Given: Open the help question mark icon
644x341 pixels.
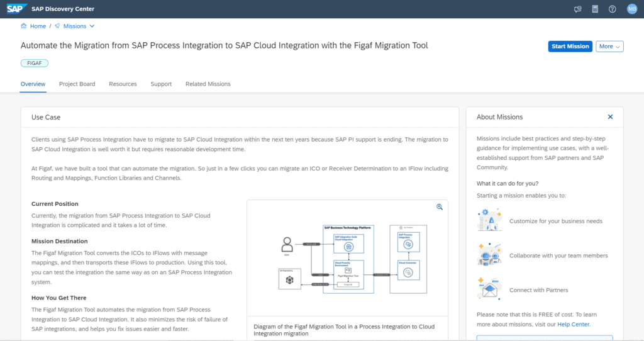Looking at the screenshot, I should pos(612,9).
